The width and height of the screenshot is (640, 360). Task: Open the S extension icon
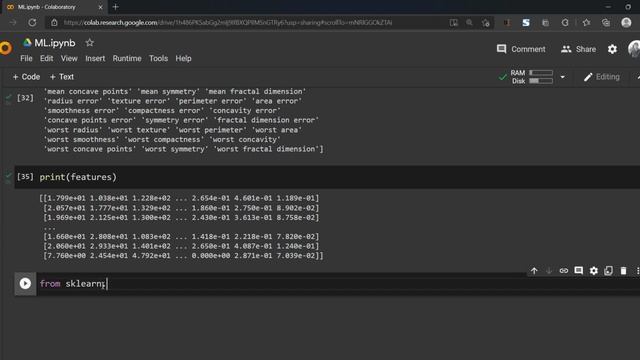tap(526, 23)
